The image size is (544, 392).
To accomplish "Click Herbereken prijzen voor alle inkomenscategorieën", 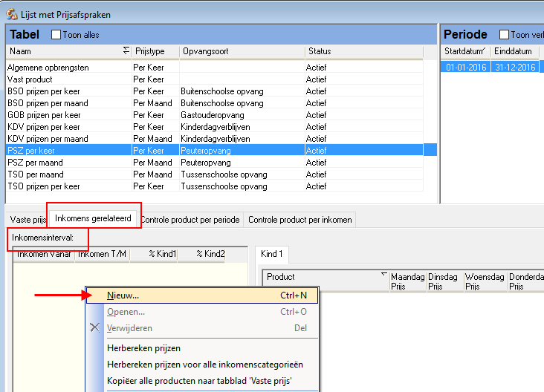I will pyautogui.click(x=204, y=365).
